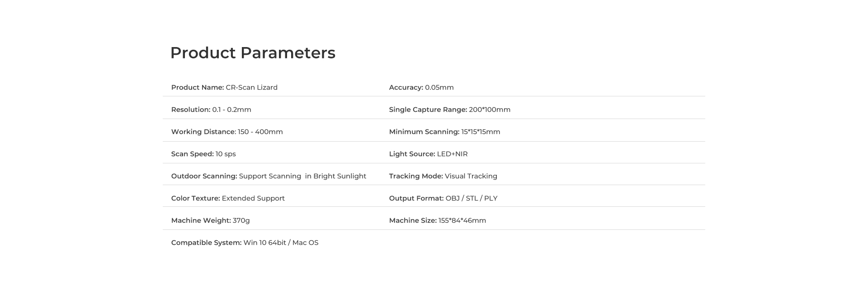The width and height of the screenshot is (868, 291).
Task: Click the Resolution label
Action: pos(190,110)
